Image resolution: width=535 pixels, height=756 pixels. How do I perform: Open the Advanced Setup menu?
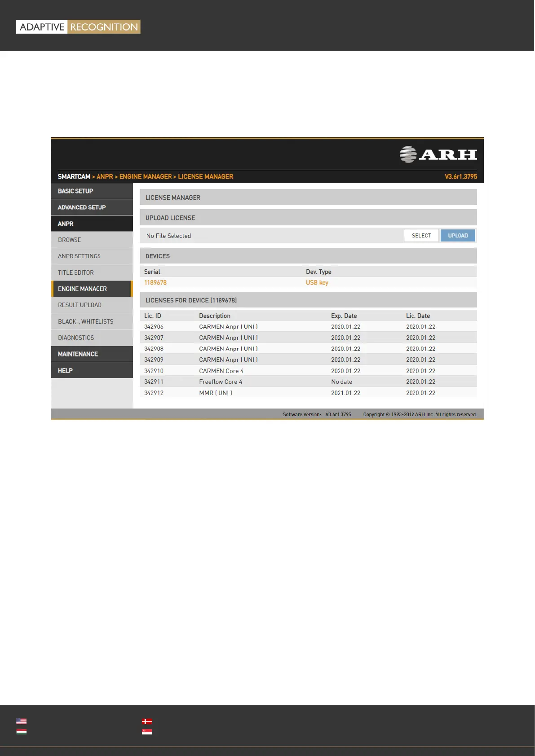(x=92, y=207)
